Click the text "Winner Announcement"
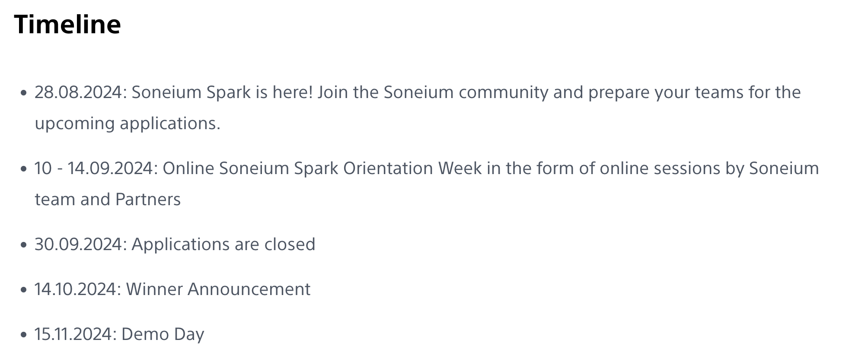The height and width of the screenshot is (362, 868). point(218,289)
